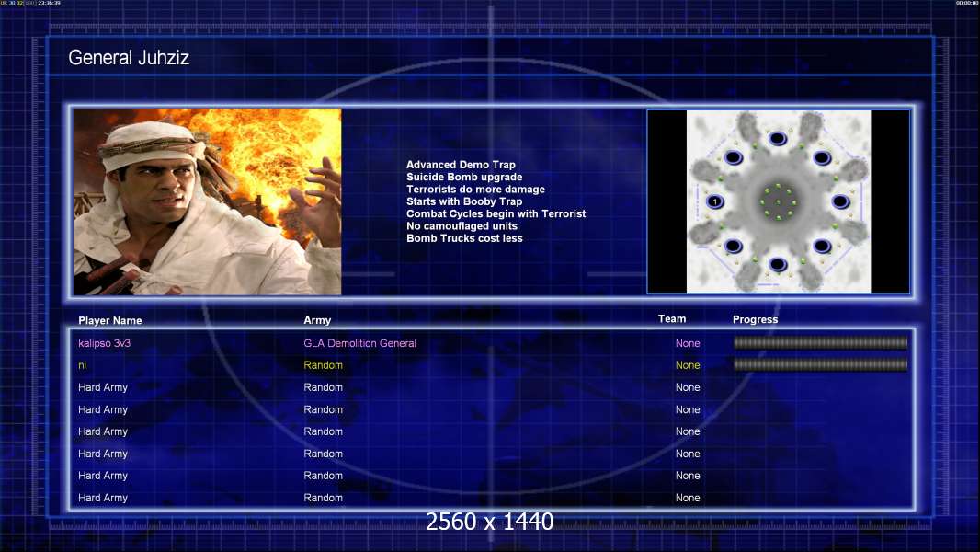Screen dimensions: 980x552
Task: Click the progress bar for player ni
Action: pos(820,365)
